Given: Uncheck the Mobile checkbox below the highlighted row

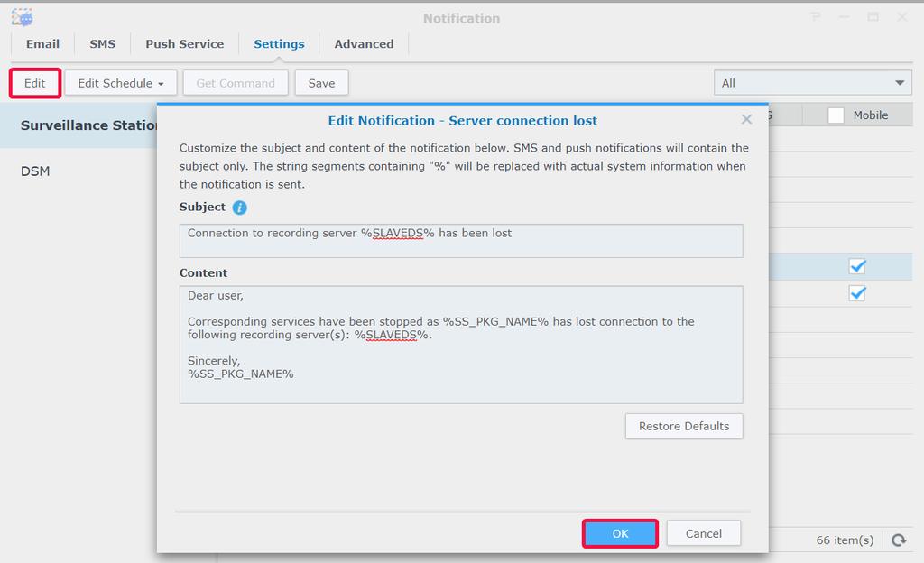Looking at the screenshot, I should [x=857, y=293].
